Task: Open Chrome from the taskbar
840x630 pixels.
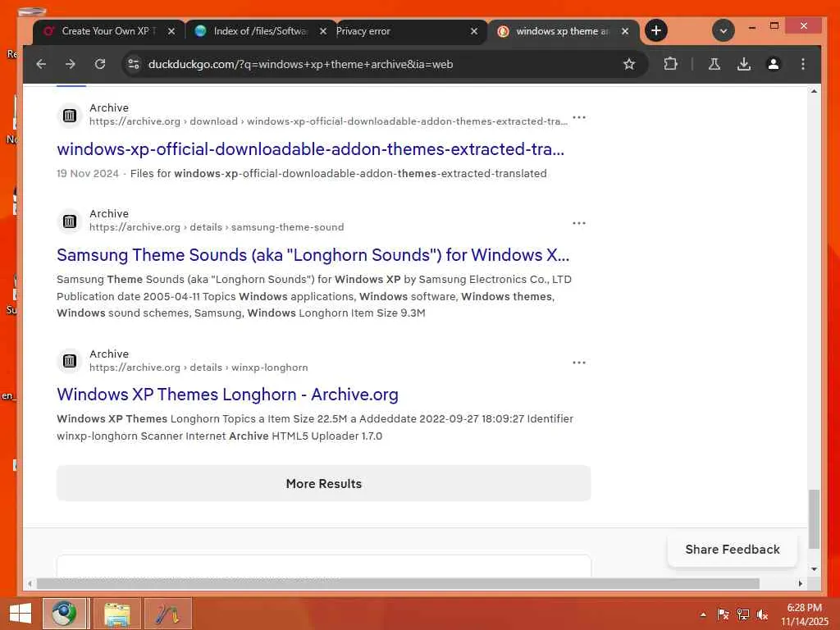Action: point(64,614)
